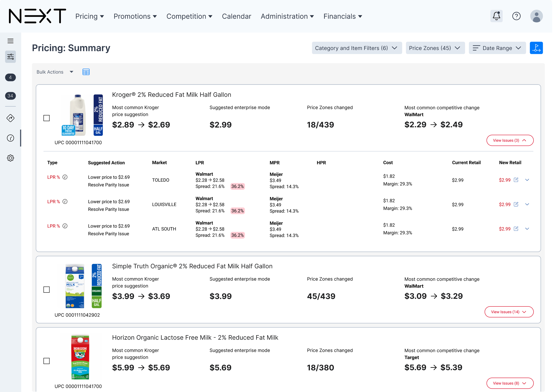Switch to table view icon
This screenshot has width=553, height=392.
click(x=86, y=72)
